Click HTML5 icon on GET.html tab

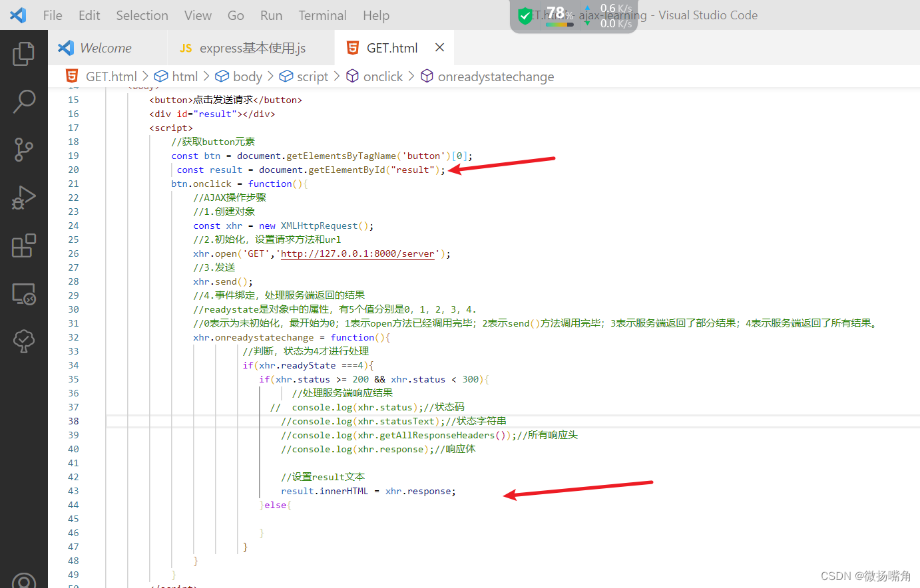[353, 48]
